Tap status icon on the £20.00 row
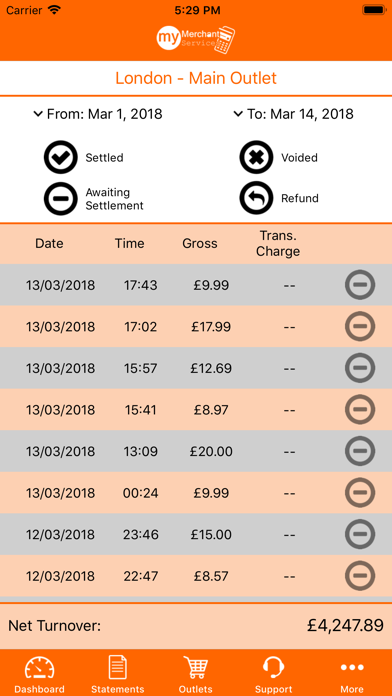Screen dimensions: 392x696 point(360,451)
